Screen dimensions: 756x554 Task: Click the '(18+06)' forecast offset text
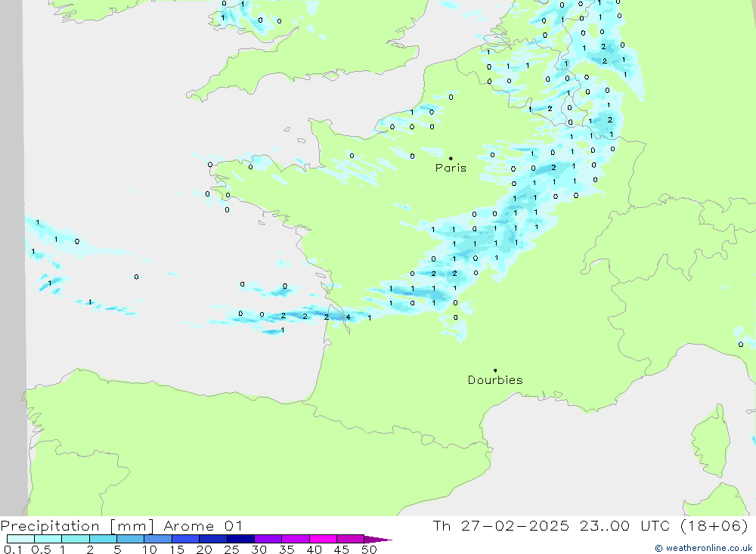pos(714,525)
